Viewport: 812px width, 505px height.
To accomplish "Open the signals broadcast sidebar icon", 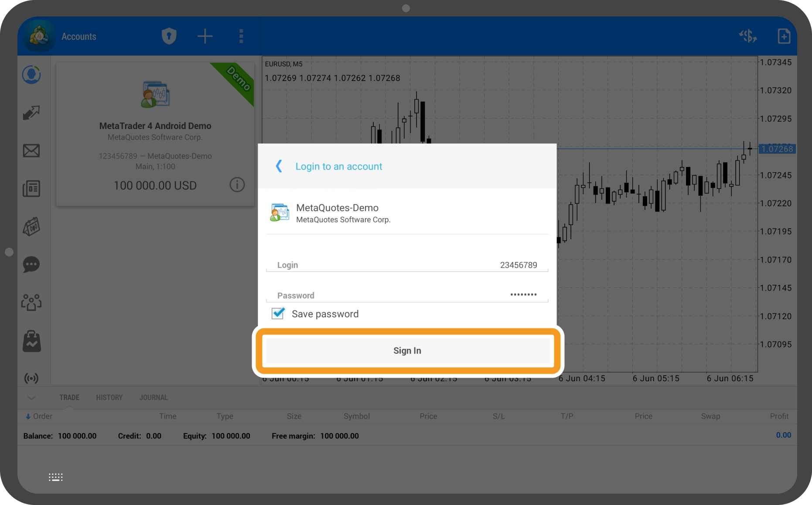I will (31, 378).
